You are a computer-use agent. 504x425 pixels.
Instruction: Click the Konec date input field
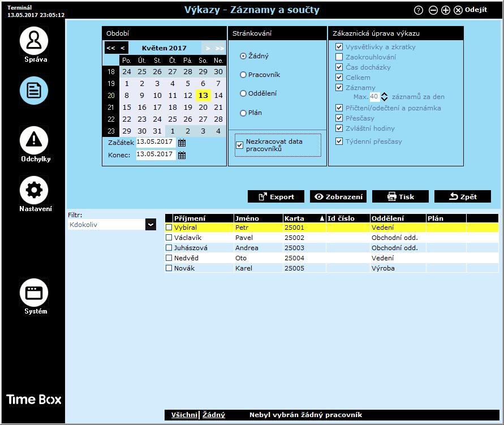click(x=156, y=154)
